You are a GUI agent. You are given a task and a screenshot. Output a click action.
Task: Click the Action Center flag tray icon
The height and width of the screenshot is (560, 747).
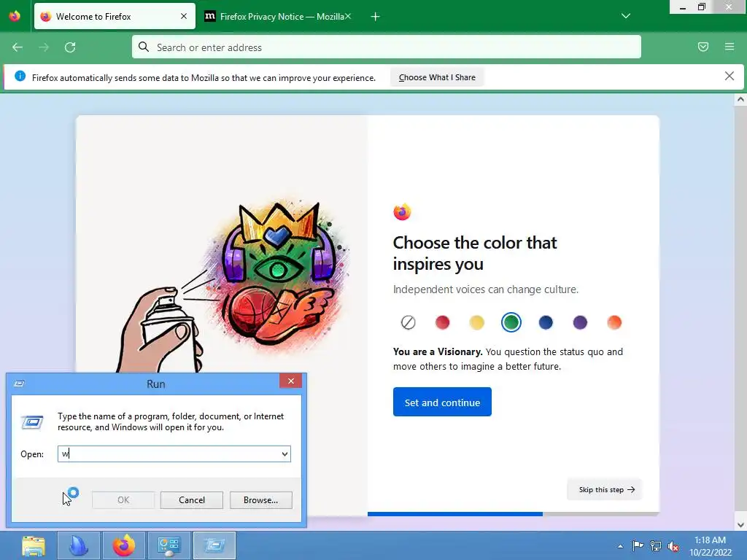click(x=638, y=545)
